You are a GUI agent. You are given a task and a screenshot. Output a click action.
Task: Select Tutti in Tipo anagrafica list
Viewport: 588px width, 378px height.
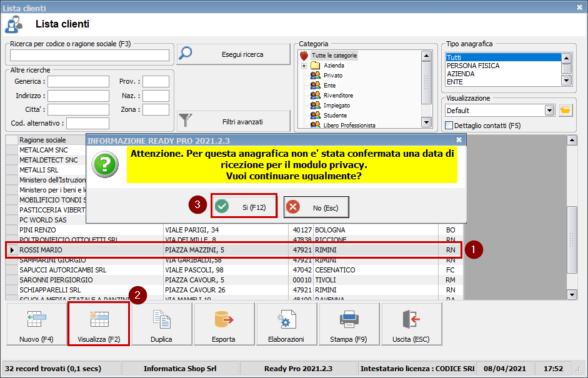pyautogui.click(x=503, y=57)
